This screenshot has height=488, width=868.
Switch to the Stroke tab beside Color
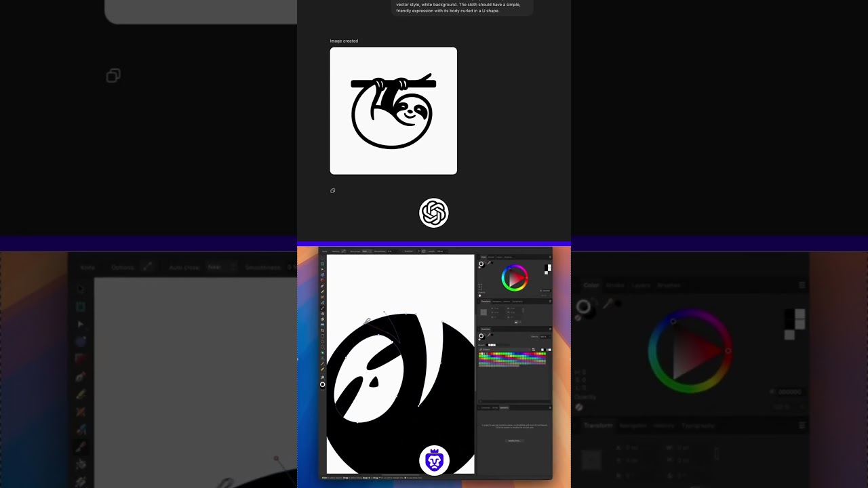[491, 257]
